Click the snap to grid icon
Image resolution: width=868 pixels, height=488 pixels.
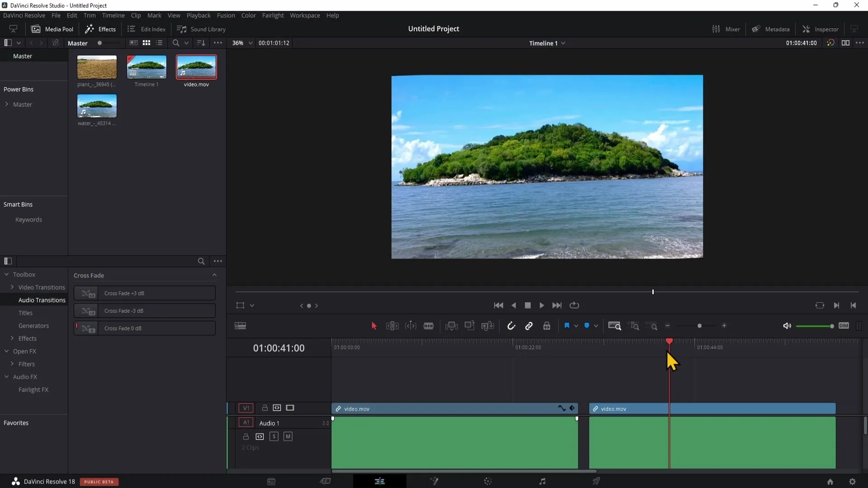[x=510, y=326]
